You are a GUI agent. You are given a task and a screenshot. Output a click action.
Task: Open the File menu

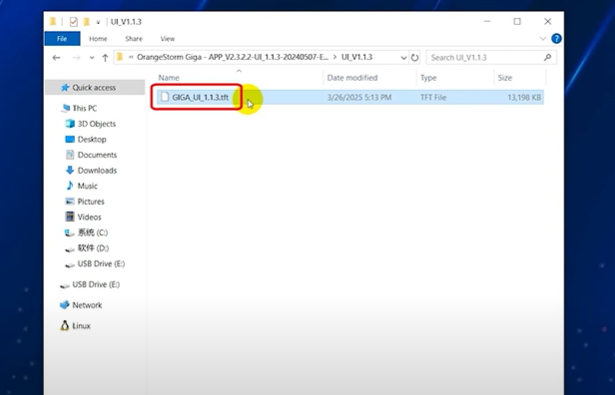(x=62, y=38)
